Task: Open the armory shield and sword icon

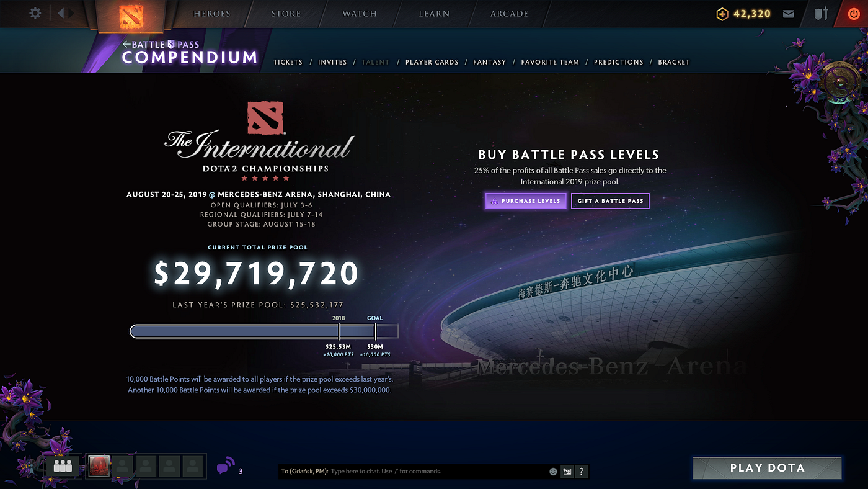Action: (x=821, y=14)
